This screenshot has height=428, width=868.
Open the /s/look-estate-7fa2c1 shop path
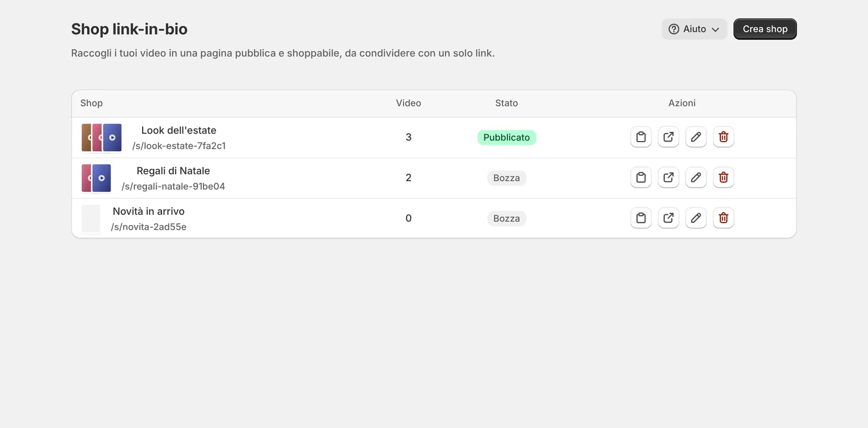179,146
